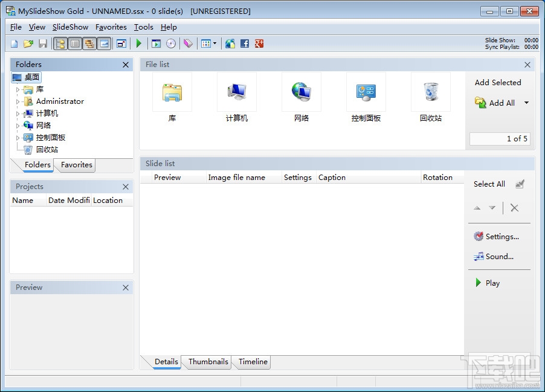Toggle the file list panel toolbar button

[75, 43]
